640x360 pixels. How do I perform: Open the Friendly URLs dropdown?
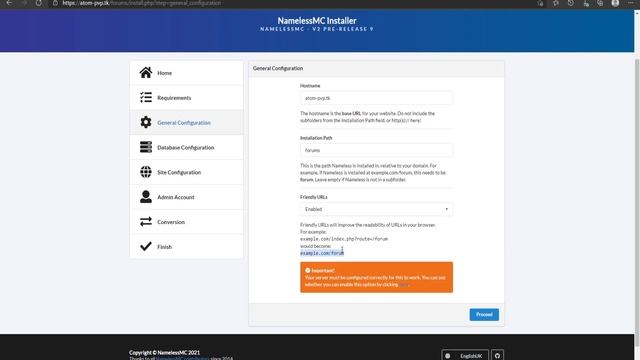tap(376, 209)
